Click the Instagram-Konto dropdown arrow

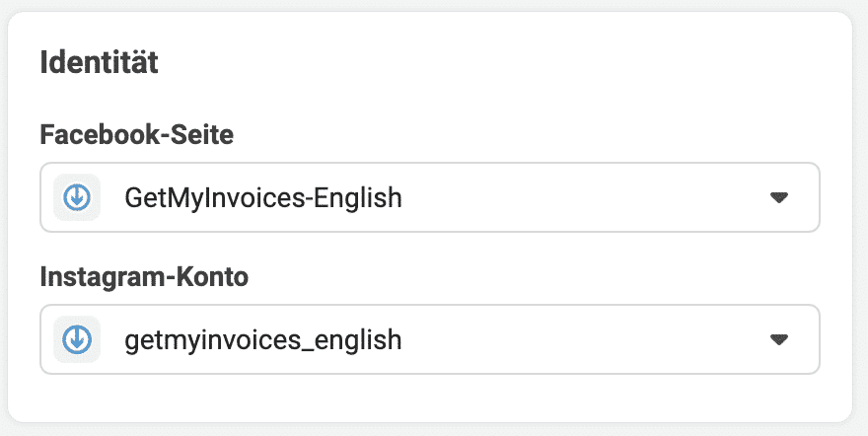coord(779,339)
